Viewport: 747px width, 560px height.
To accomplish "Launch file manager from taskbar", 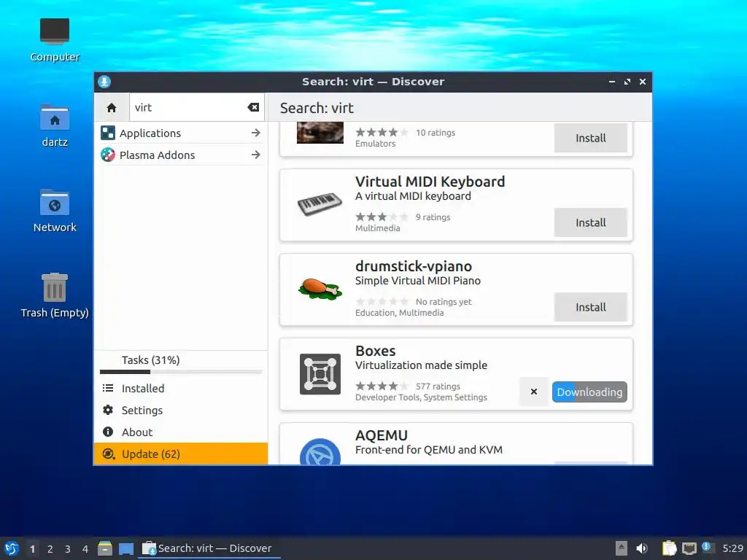I will pos(105,548).
